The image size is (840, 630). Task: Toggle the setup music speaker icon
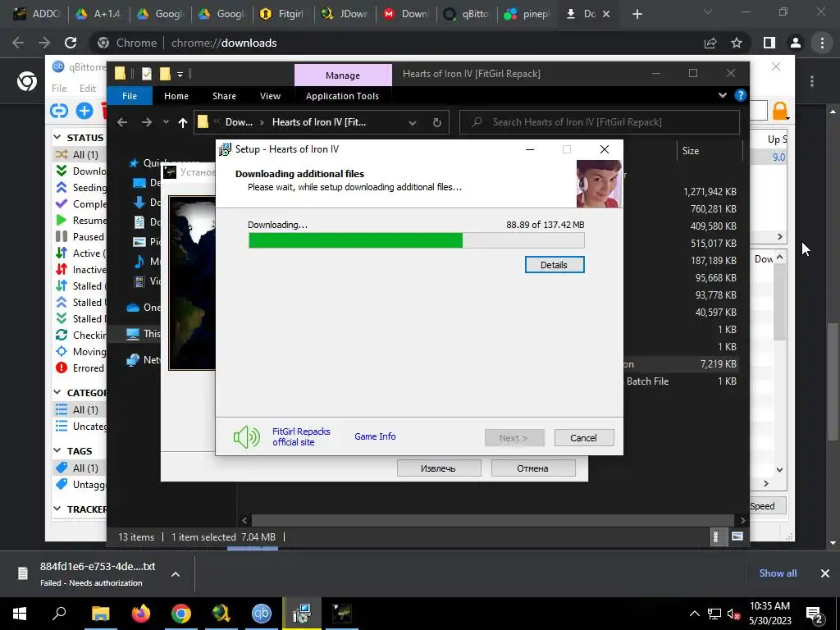tap(246, 437)
